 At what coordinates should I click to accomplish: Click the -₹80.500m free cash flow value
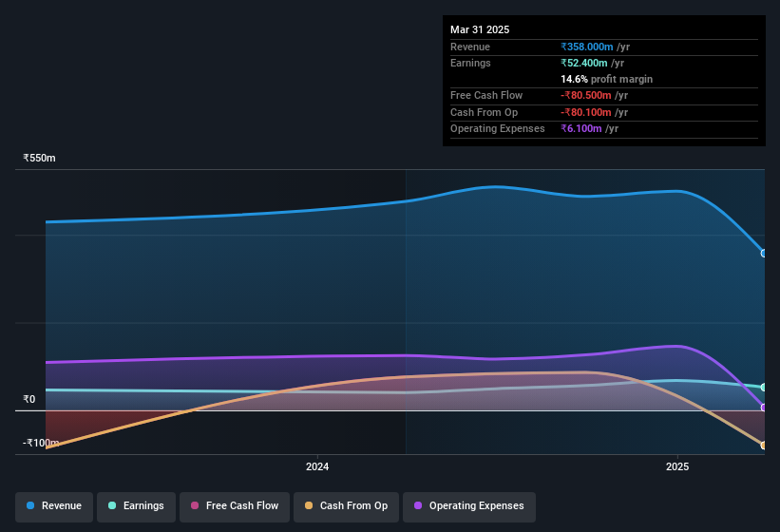(x=586, y=95)
